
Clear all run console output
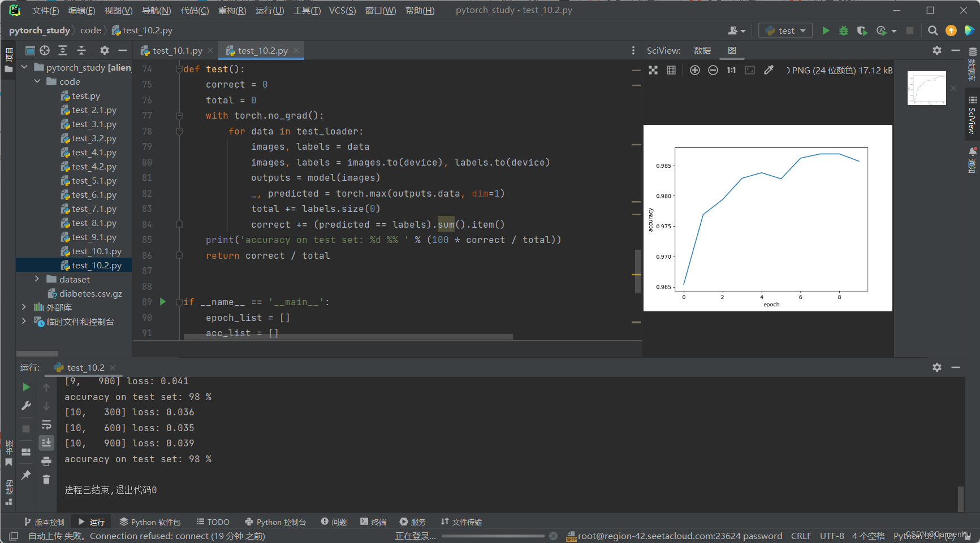[x=46, y=479]
